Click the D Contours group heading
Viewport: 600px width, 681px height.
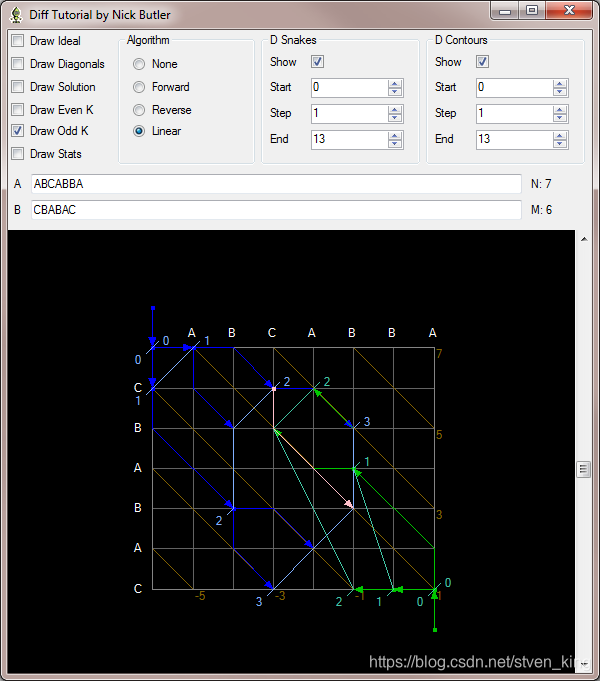tap(461, 40)
